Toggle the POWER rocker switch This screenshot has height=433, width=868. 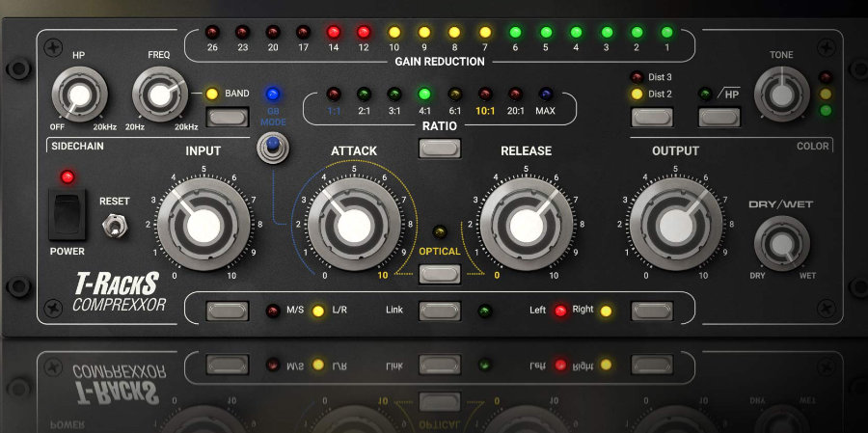68,214
